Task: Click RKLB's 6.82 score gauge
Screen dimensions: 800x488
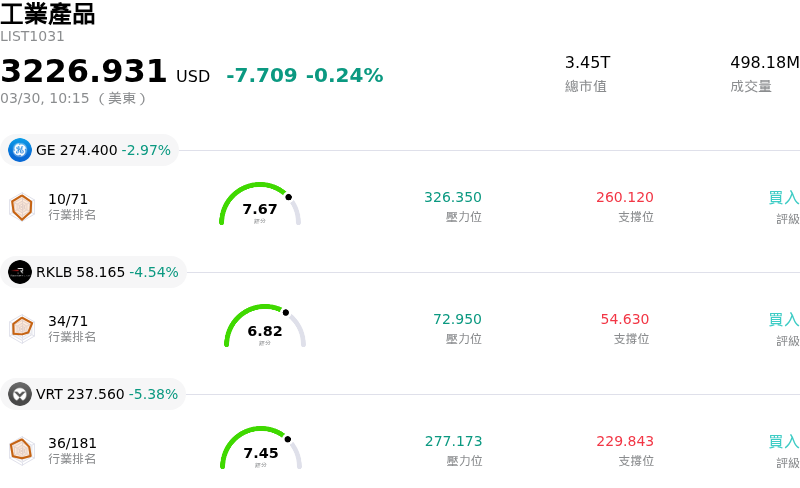Action: click(x=265, y=328)
